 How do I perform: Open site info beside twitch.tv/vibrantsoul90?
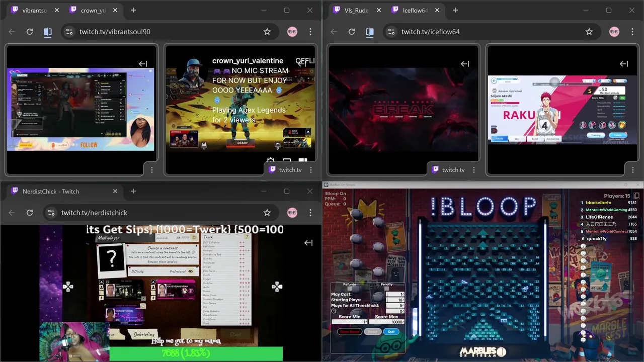click(69, 32)
